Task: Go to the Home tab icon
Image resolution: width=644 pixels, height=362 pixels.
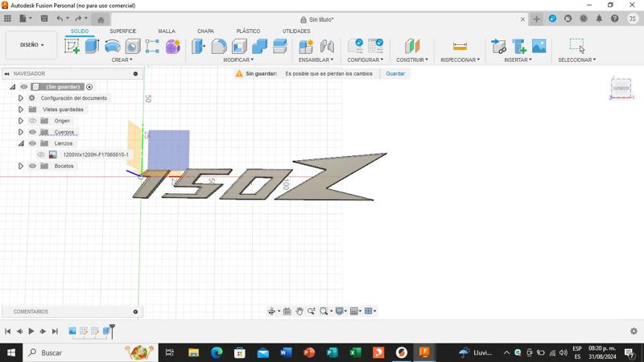Action: 101,19
